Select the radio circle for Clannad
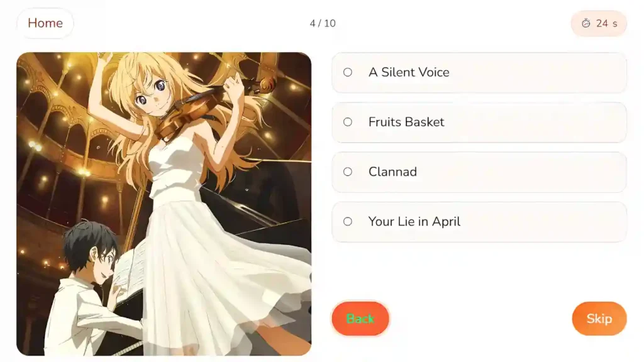Image resolution: width=644 pixels, height=362 pixels. point(348,172)
